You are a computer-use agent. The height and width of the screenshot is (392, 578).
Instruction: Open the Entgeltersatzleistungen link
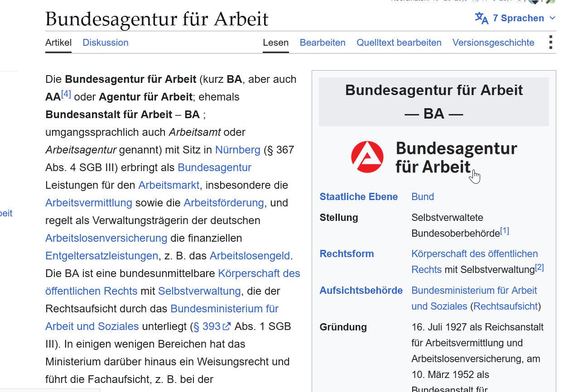pos(102,256)
